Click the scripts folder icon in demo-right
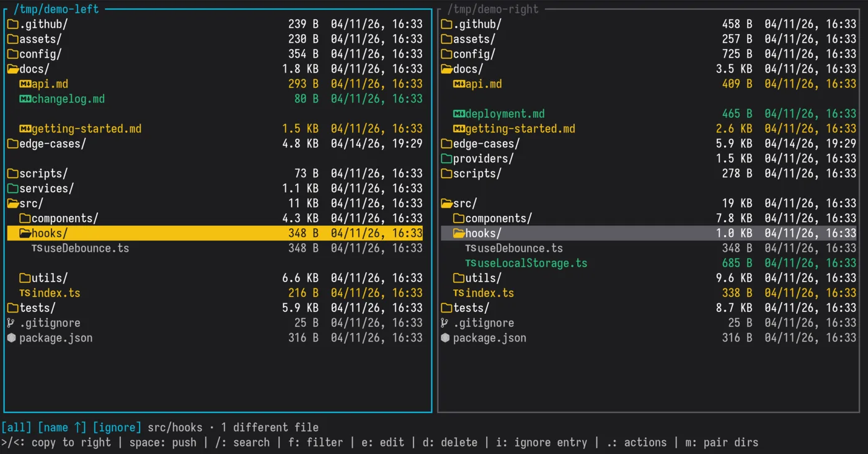 click(x=446, y=174)
